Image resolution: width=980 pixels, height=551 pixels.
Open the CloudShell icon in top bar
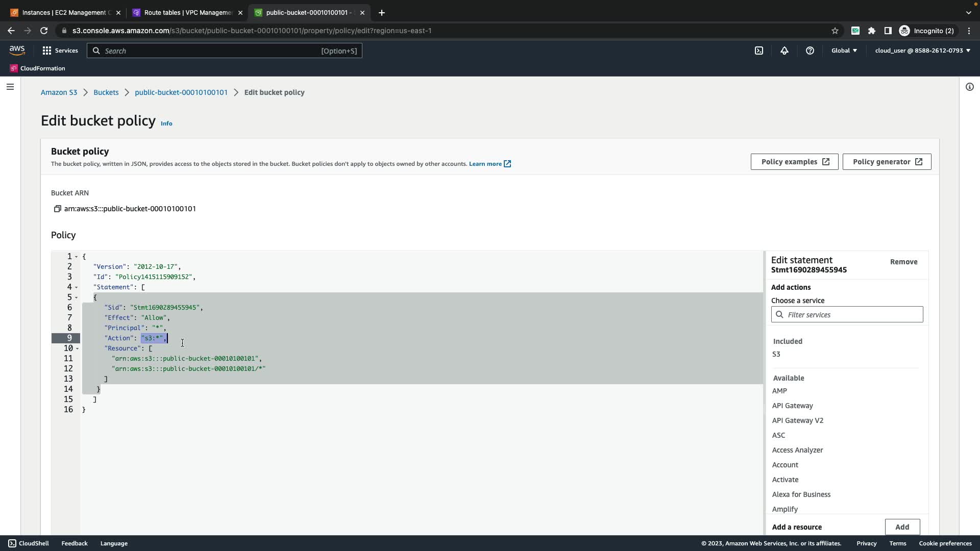coord(759,51)
